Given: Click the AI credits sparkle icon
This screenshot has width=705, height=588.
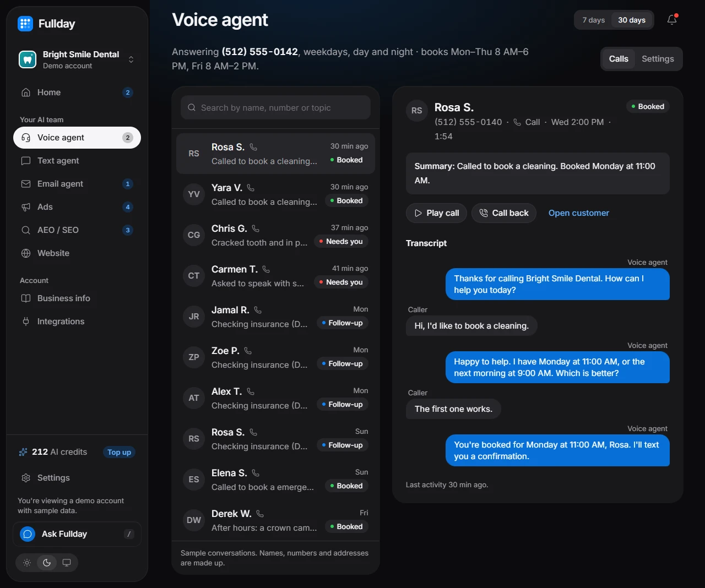Looking at the screenshot, I should (23, 452).
